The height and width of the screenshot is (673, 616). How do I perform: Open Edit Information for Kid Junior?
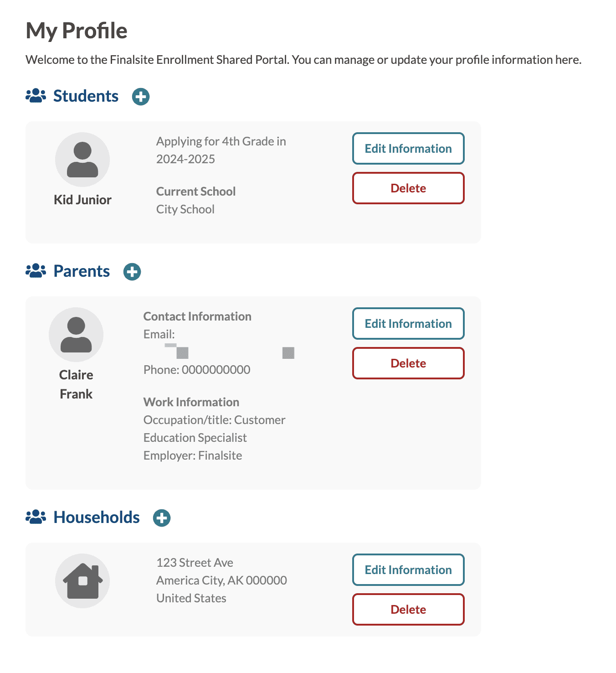[408, 148]
